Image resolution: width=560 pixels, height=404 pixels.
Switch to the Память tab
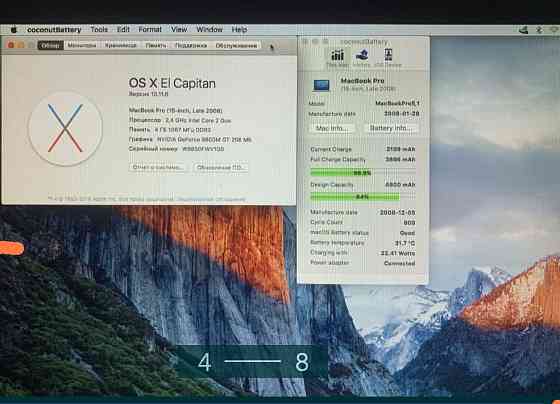[156, 45]
